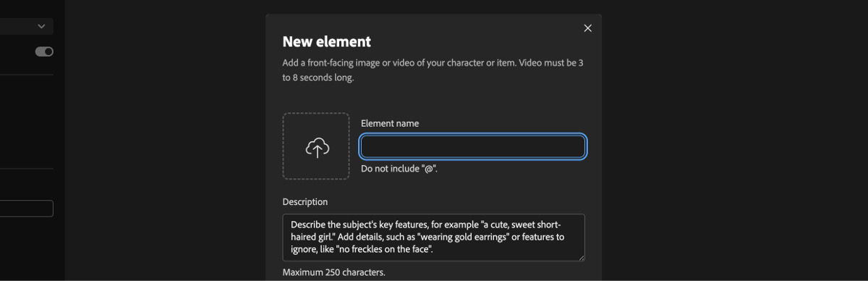This screenshot has height=281, width=868.
Task: Close the New element dialog
Action: coord(587,28)
